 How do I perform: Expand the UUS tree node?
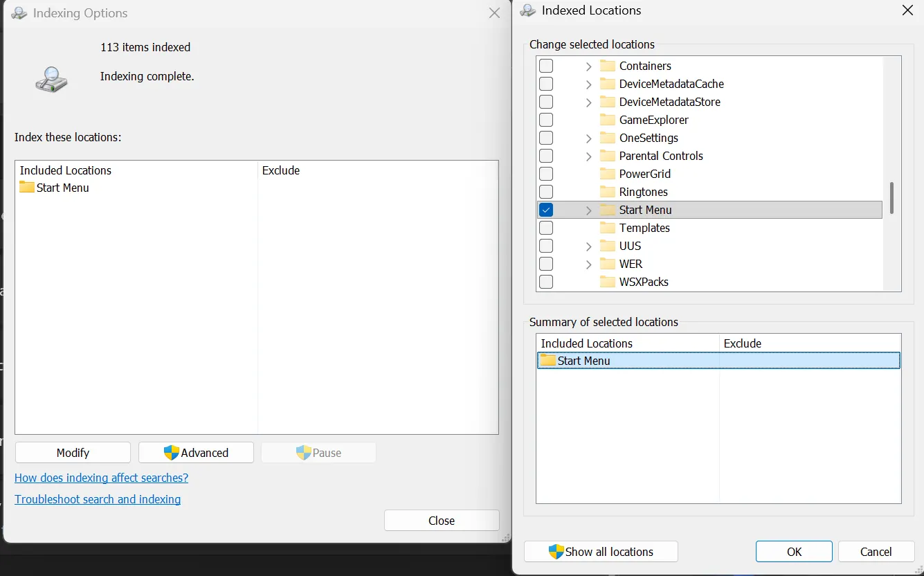[588, 246]
